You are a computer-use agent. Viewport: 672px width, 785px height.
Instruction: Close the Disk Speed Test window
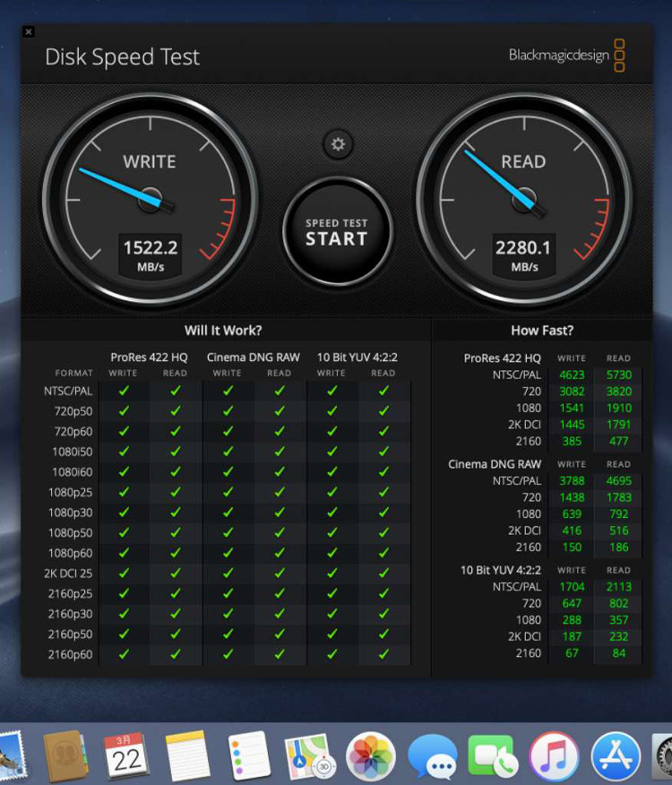tap(29, 32)
